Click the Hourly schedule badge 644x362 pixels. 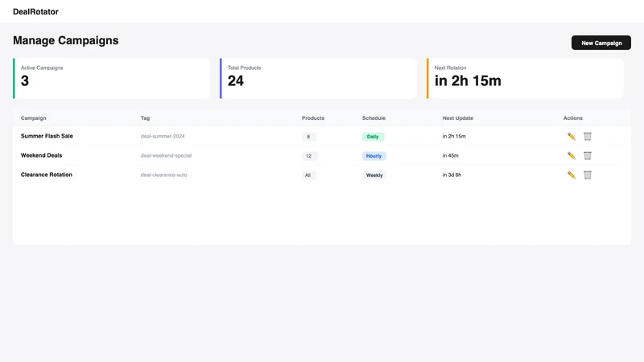pos(374,156)
